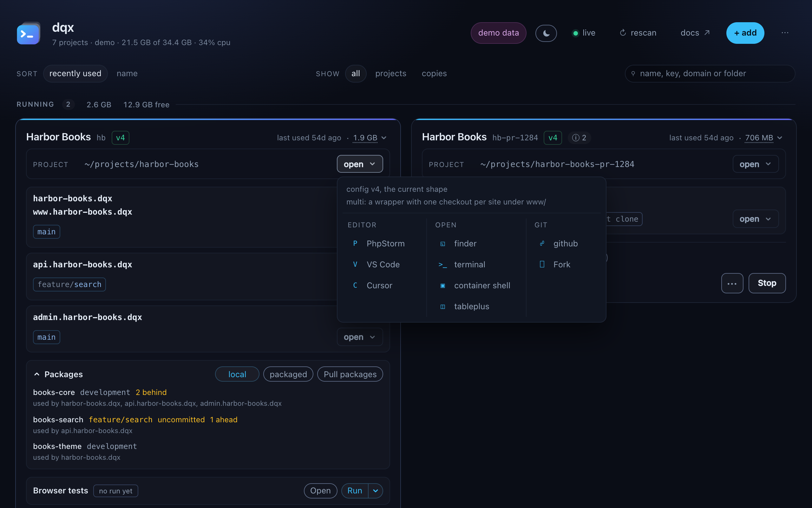812x508 pixels.
Task: Click the VS Code V icon
Action: coord(355,264)
